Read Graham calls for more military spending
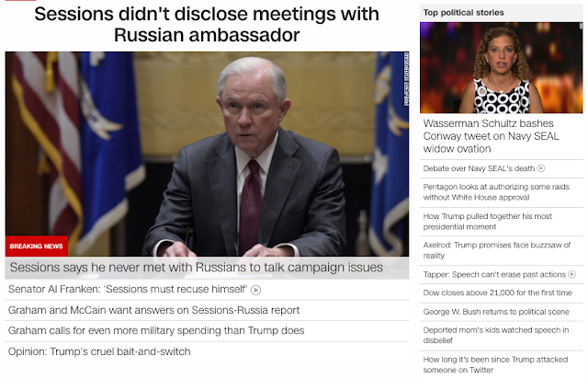Viewport: 588px width, 379px height. (156, 330)
